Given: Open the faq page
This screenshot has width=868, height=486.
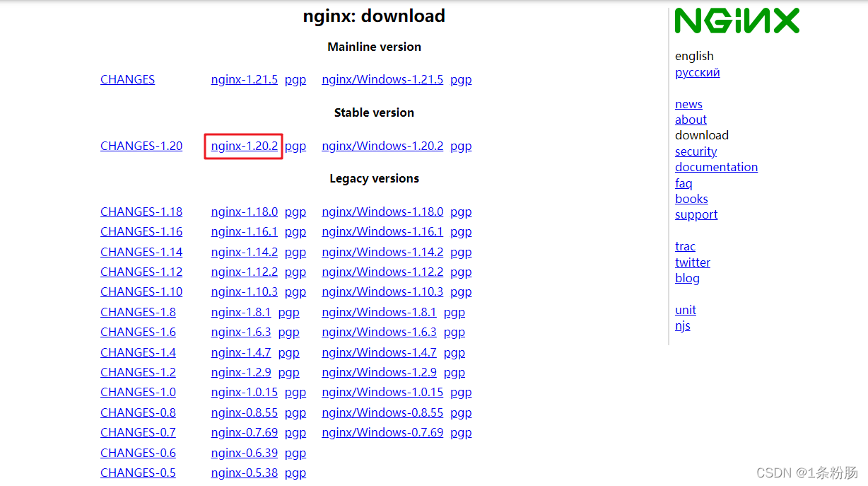Looking at the screenshot, I should [684, 184].
